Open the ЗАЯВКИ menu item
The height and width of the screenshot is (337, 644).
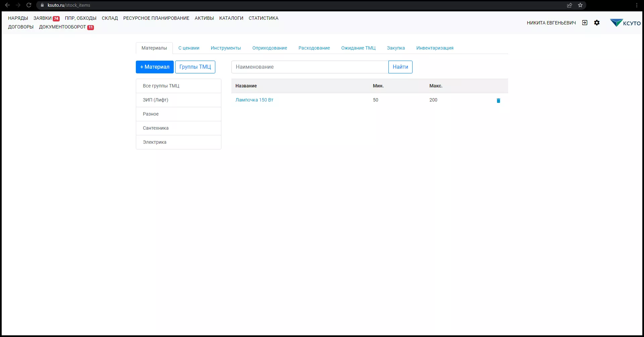tap(43, 18)
